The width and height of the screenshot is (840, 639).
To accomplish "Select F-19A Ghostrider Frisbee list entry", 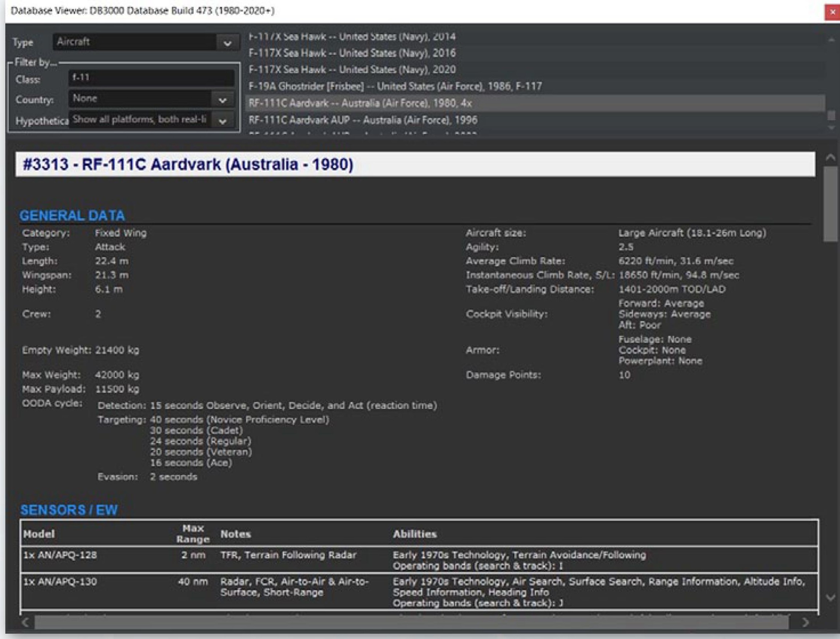I will tap(395, 87).
